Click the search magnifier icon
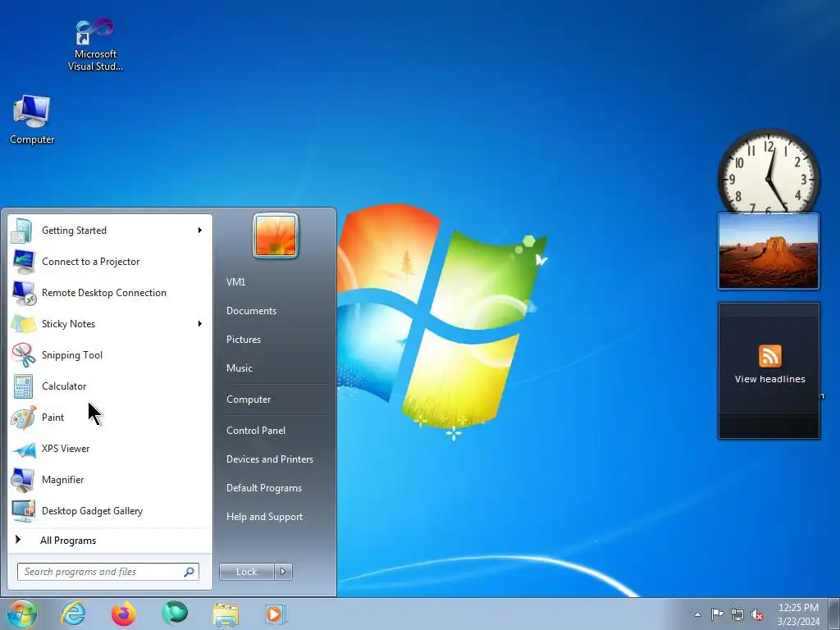840x630 pixels. click(x=189, y=572)
